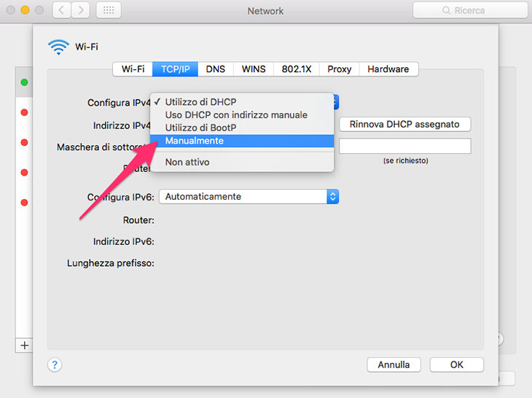Click the help question mark button
Screen dimensions: 532x398
(55, 364)
